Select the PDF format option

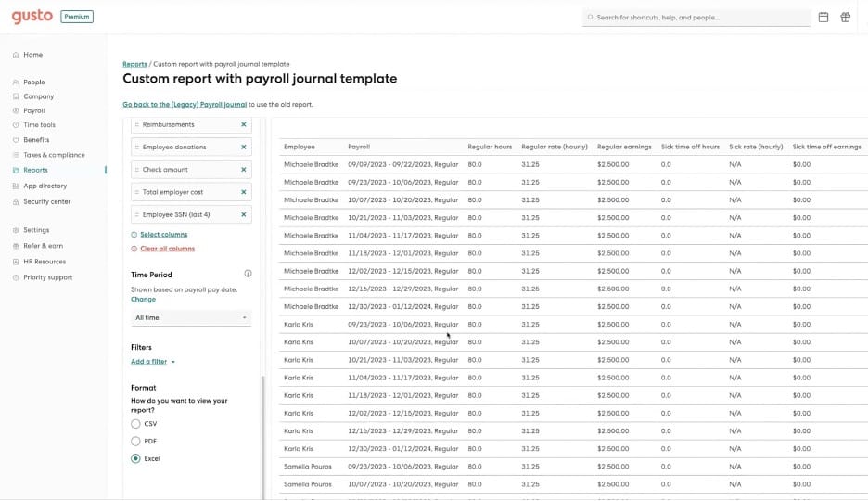(x=136, y=442)
